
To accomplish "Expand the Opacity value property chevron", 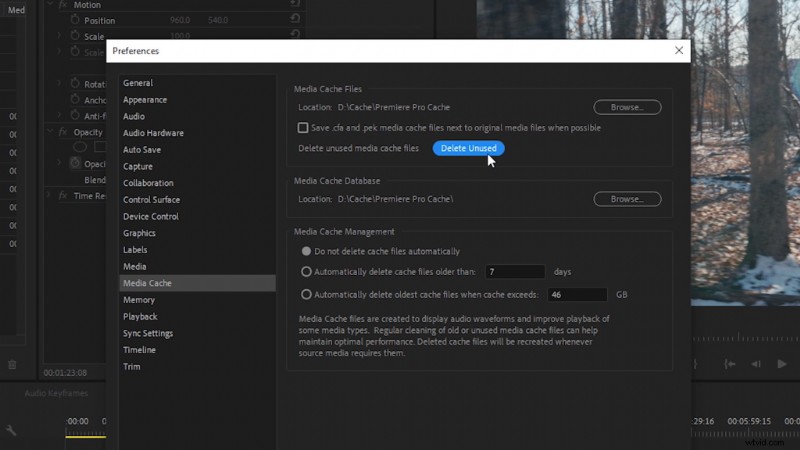I will click(59, 163).
